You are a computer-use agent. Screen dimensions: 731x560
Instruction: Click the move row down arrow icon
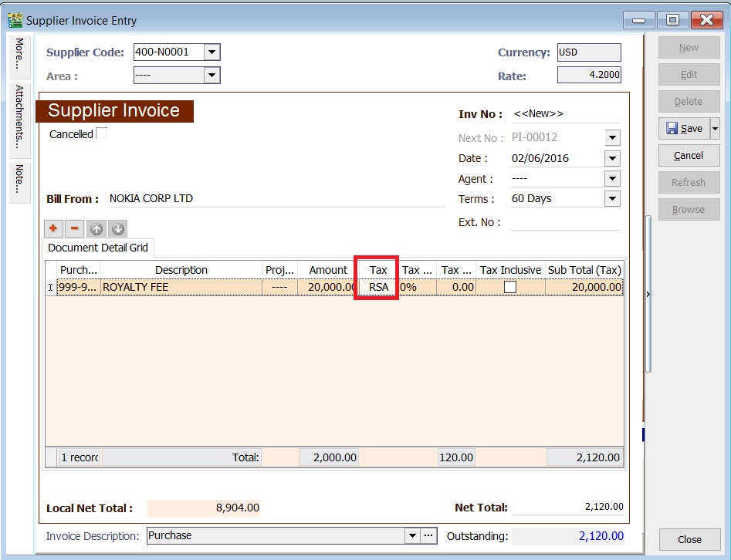[118, 228]
